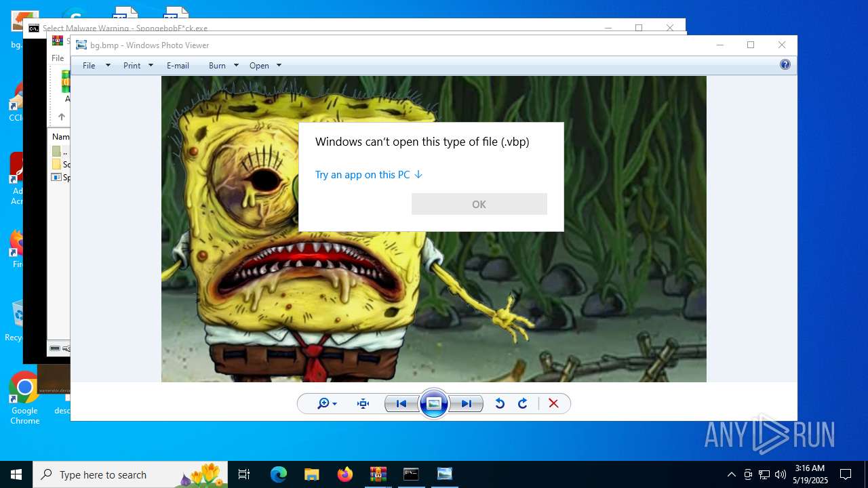This screenshot has width=868, height=488.
Task: Switch to the command prompt taskbar button
Action: click(411, 474)
